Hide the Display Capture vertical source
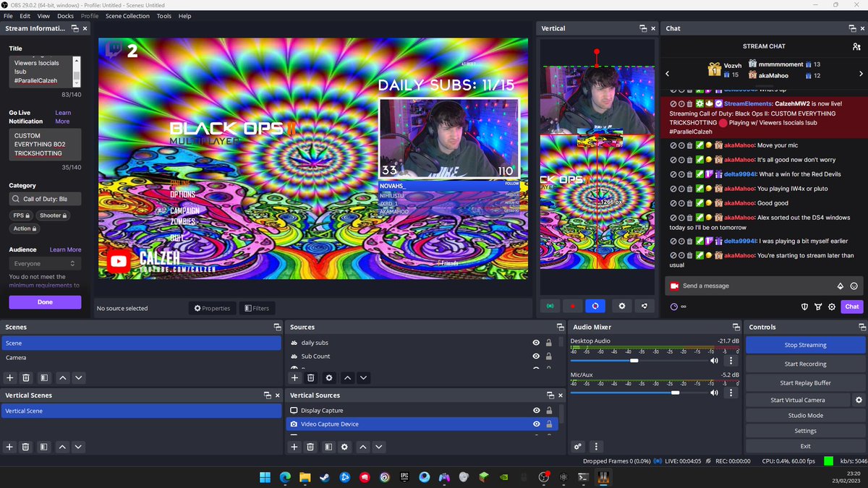 (x=536, y=411)
